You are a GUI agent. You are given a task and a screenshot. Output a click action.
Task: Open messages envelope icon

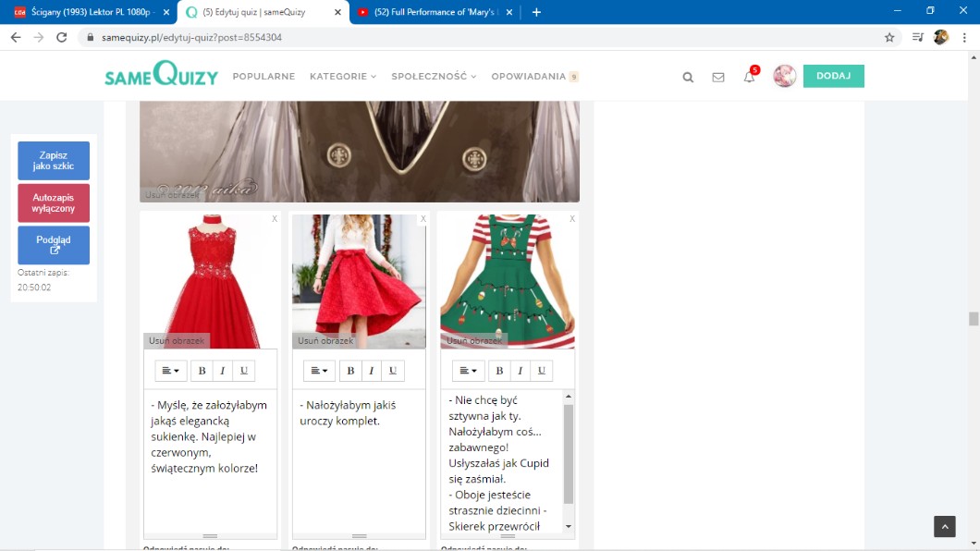click(718, 78)
